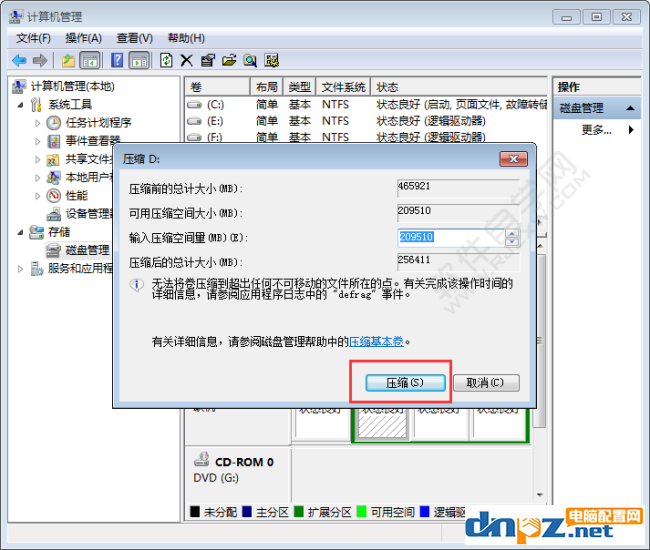Open the 操作(A) menu
This screenshot has width=650, height=550.
(83, 39)
